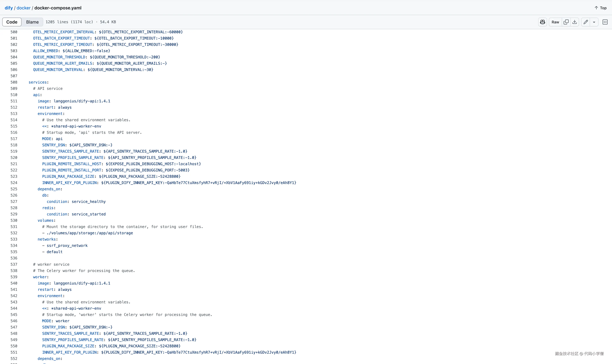Navigate to docker folder breadcrumb
This screenshot has height=364, width=612.
(24, 8)
